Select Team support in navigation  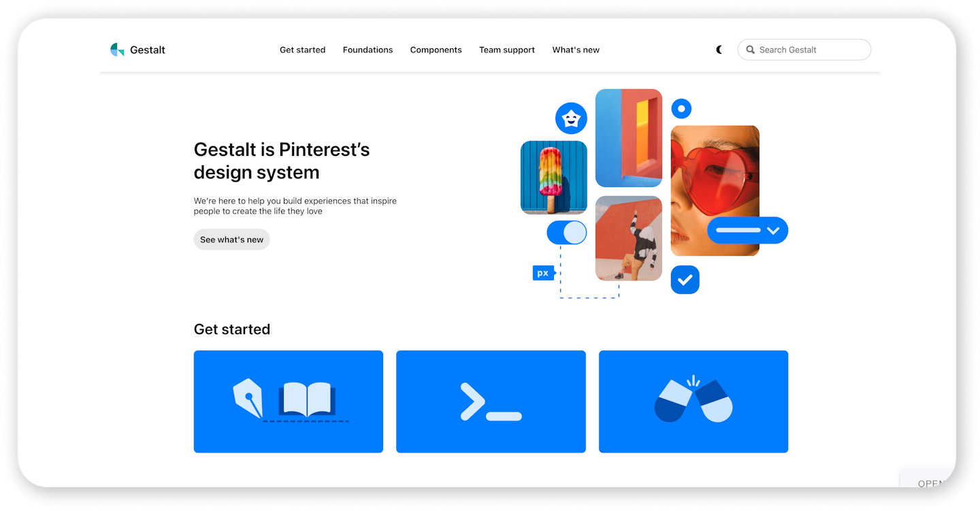[506, 50]
